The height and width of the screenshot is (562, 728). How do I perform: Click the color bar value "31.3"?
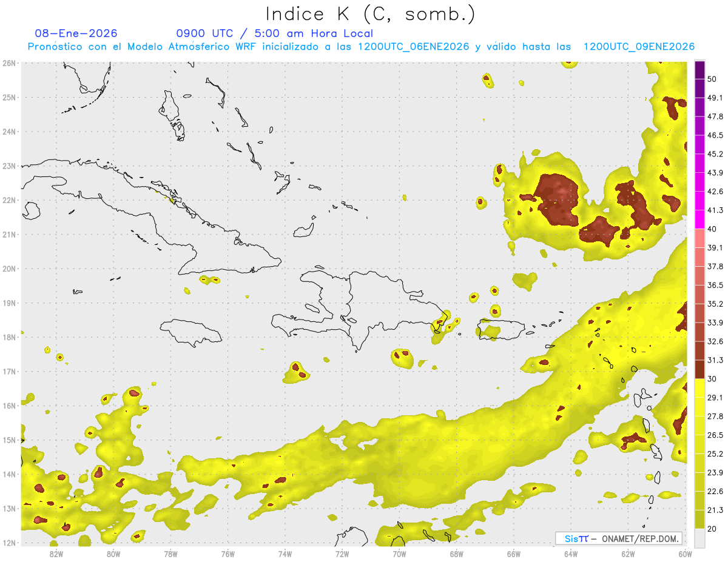click(715, 360)
